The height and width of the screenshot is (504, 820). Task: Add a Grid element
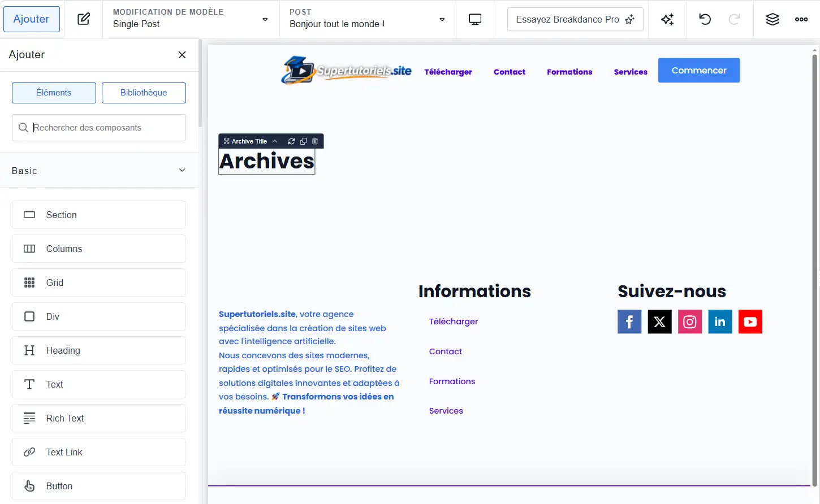point(99,283)
